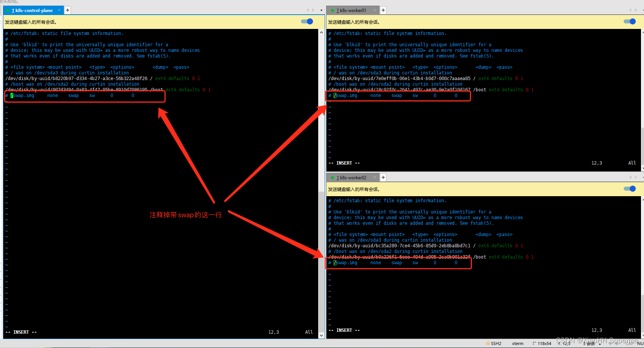This screenshot has width=644, height=348.
Task: Toggle send-to-all-sessions switch in k8s-worker01 pane
Action: [x=630, y=21]
